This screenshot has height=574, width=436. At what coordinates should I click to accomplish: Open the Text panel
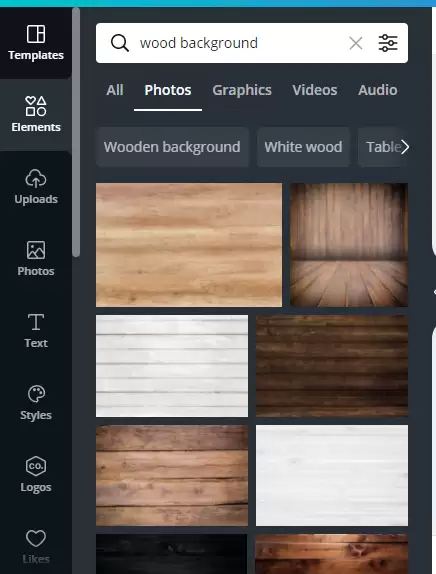pyautogui.click(x=36, y=331)
